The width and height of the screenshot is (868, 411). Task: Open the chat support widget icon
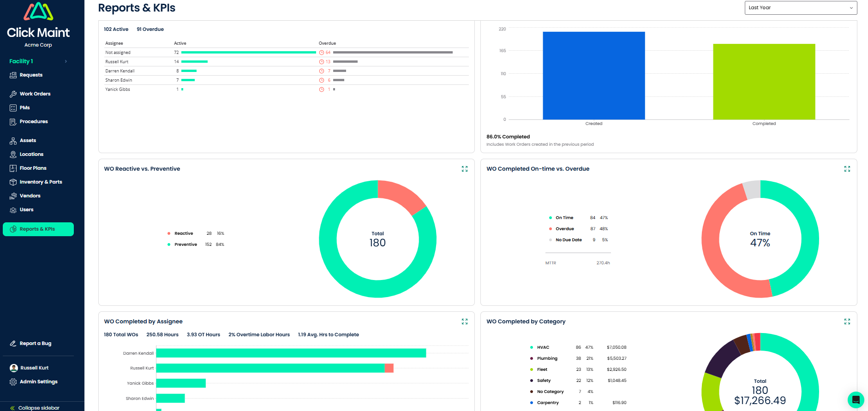[x=856, y=399]
